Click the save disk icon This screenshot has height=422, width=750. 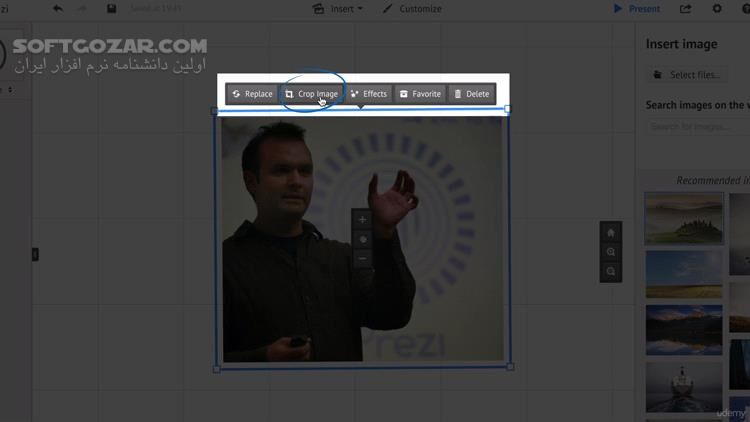click(x=111, y=9)
